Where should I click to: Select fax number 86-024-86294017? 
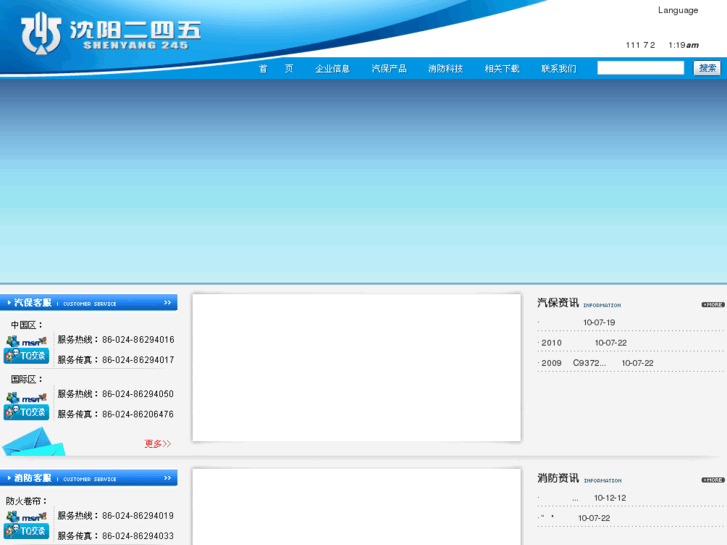pos(138,360)
